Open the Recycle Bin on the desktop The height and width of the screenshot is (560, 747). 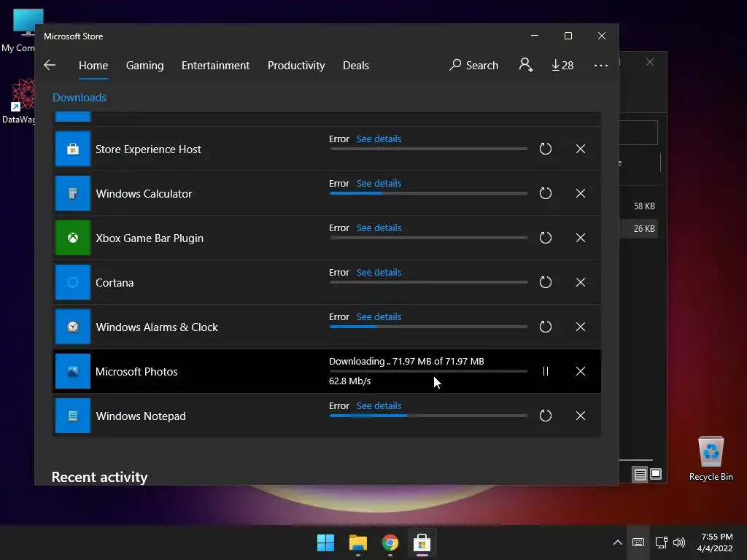711,459
